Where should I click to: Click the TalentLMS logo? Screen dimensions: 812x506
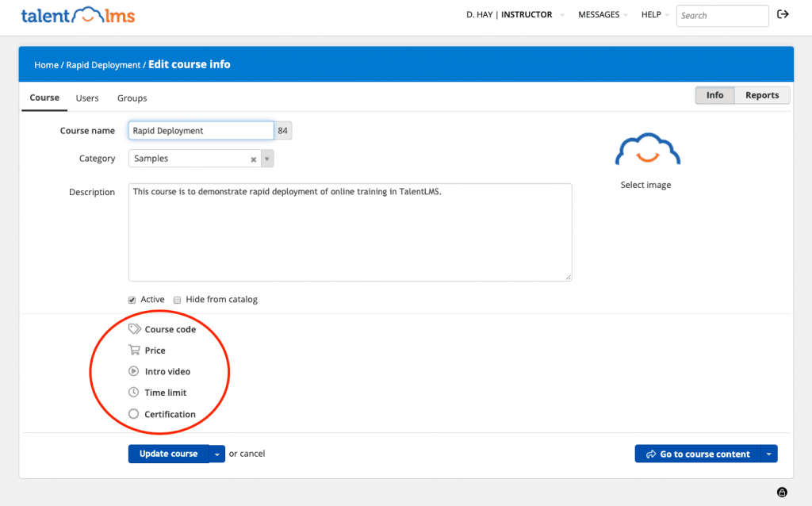[76, 15]
